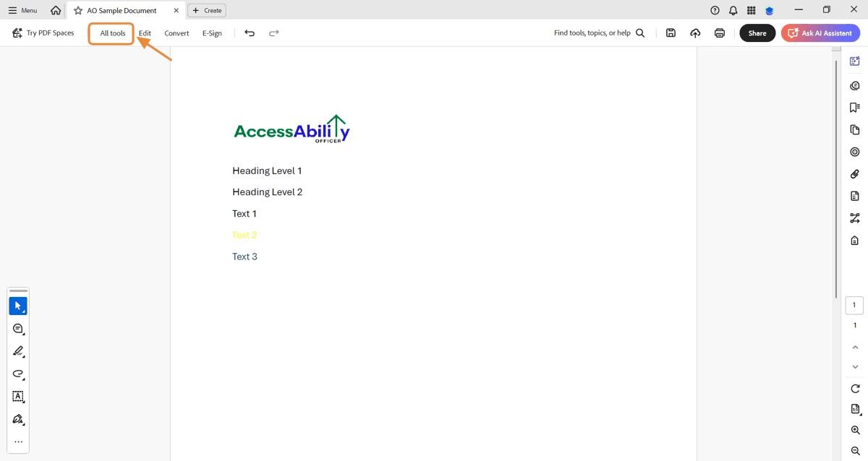Open the page thumbnails panel
This screenshot has height=461, width=868.
855,130
